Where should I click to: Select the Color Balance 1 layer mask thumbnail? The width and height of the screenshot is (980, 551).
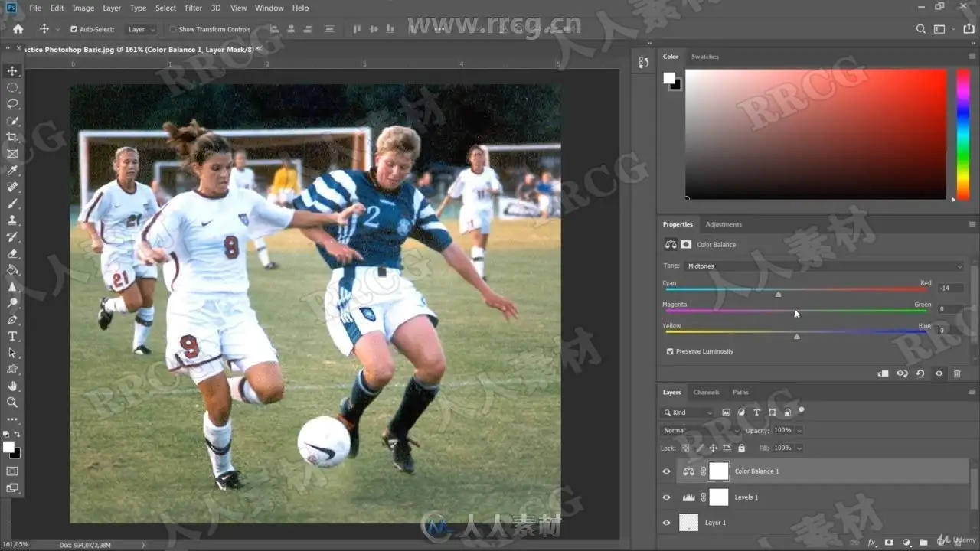718,471
